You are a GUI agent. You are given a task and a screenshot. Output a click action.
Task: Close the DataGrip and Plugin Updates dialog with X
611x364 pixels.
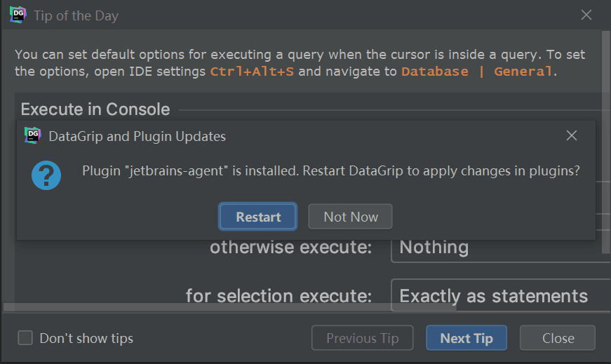click(x=572, y=135)
